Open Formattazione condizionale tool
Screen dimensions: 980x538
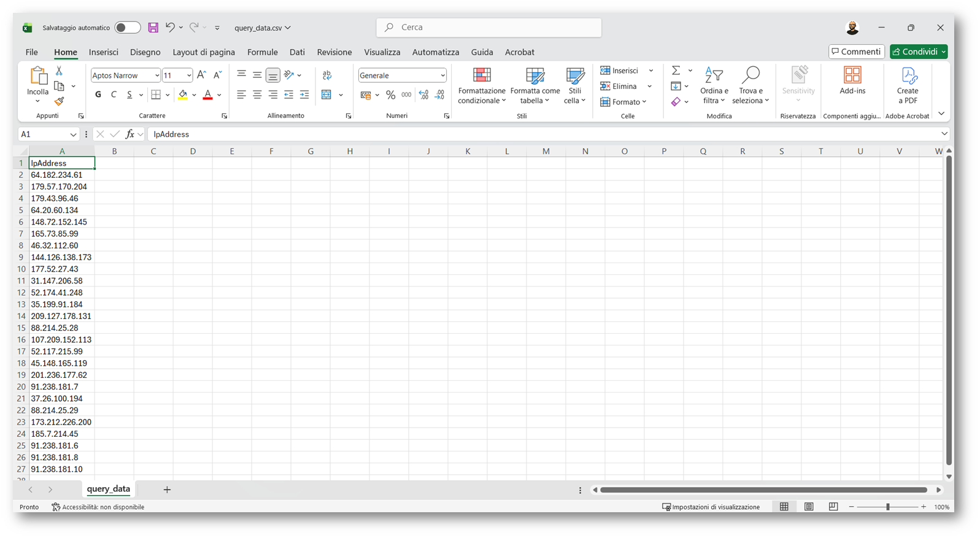(482, 86)
